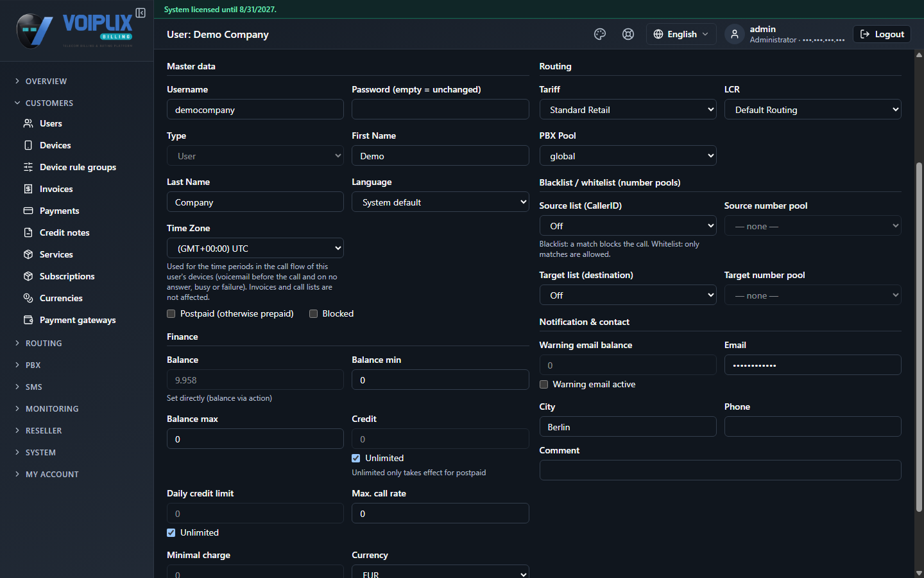Focus the Last Name field
The image size is (924, 578).
[x=255, y=202]
